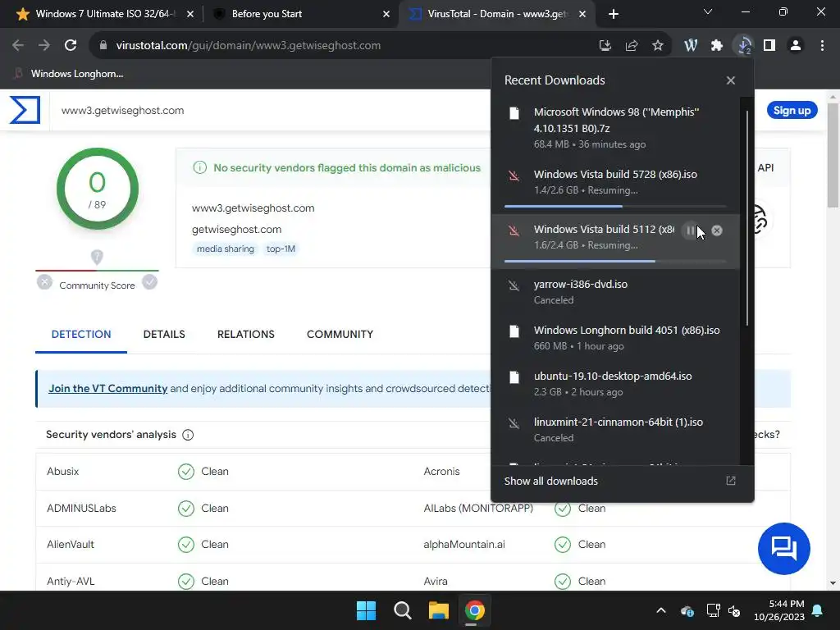The width and height of the screenshot is (840, 630).
Task: Click the VirusTotal search field with www3.getwiseghost.com
Action: [268, 111]
